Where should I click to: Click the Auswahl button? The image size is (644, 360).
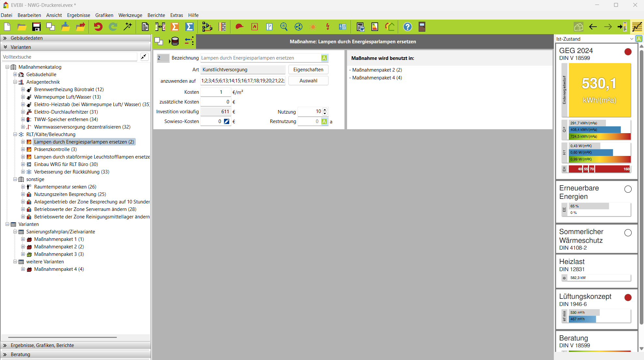pyautogui.click(x=308, y=81)
